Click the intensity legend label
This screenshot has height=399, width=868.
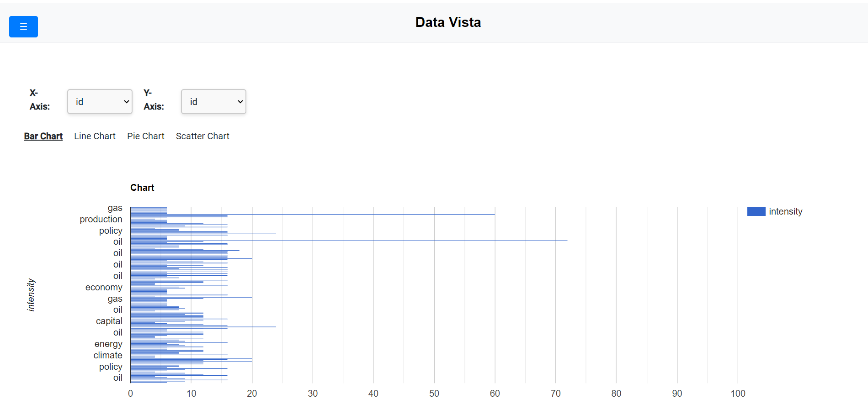(x=785, y=211)
